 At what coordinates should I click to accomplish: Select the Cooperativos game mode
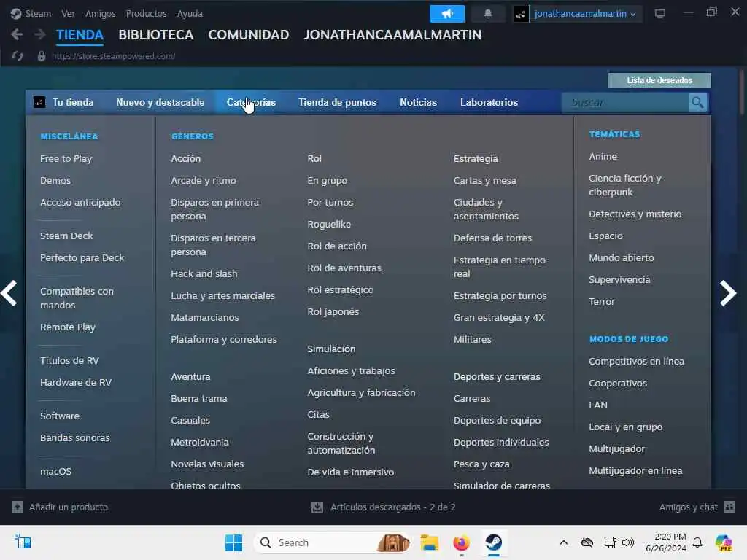[618, 384]
